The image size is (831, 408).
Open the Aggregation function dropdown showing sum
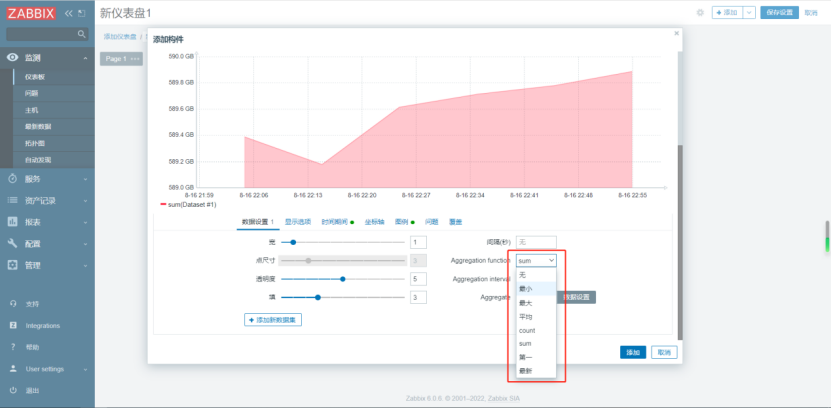536,261
